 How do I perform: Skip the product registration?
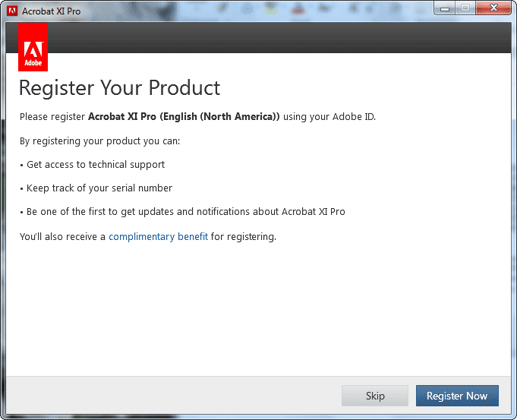click(375, 396)
